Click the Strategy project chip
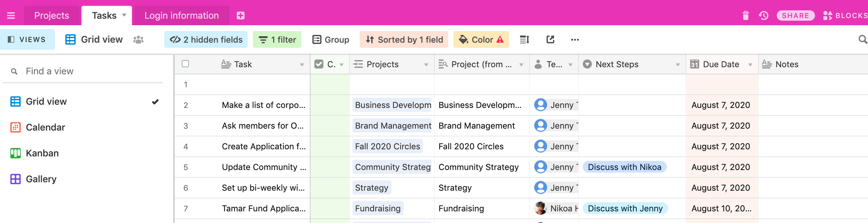Viewport: 868px width, 223px height. 372,188
